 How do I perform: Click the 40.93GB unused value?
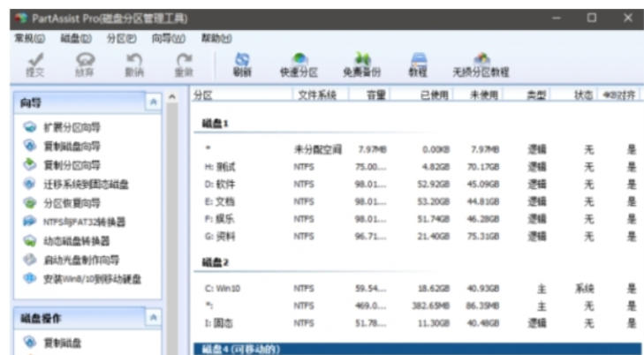coord(483,289)
